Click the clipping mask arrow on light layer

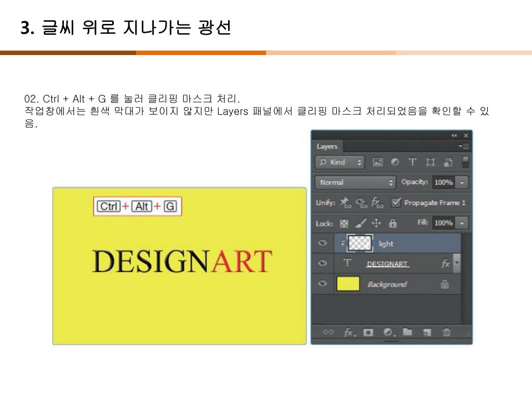343,243
